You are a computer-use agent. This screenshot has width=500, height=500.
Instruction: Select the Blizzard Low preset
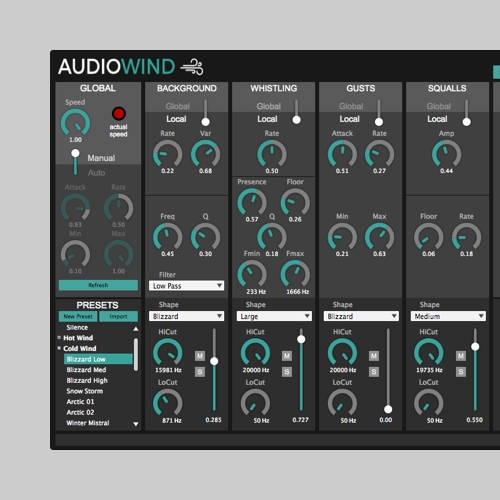pos(98,359)
